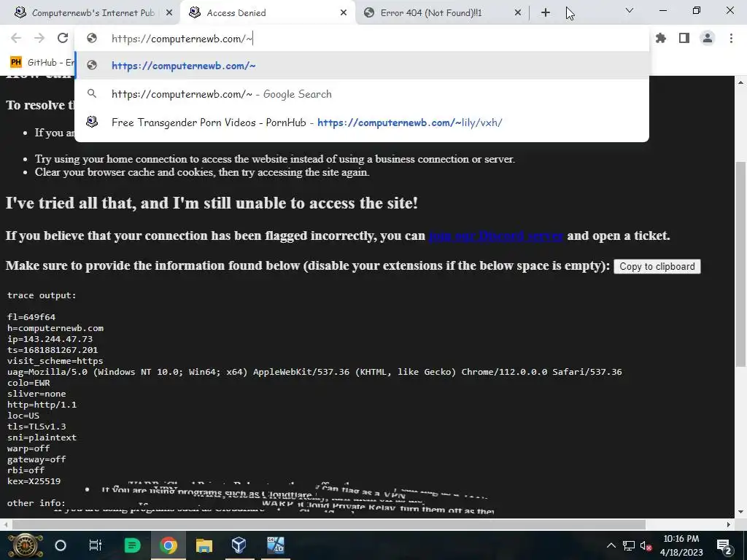This screenshot has height=560, width=747.
Task: Close the Access Denied tab
Action: click(x=344, y=13)
